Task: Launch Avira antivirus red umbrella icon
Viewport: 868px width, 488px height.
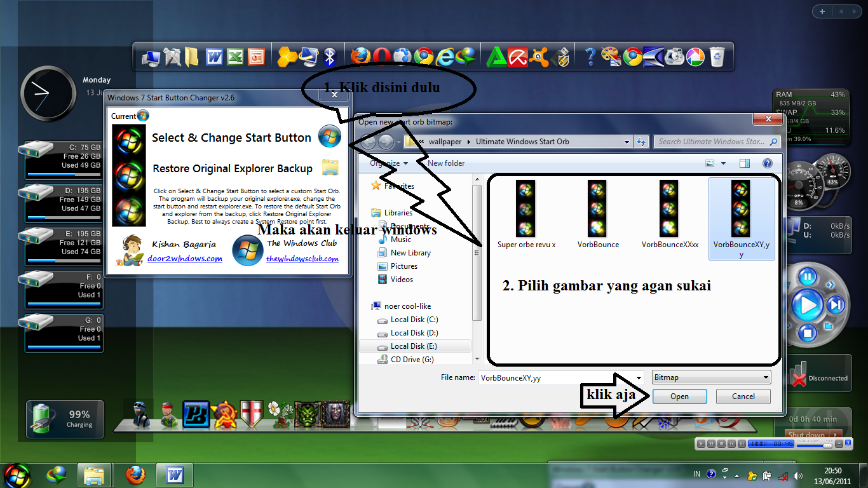Action: coord(518,57)
